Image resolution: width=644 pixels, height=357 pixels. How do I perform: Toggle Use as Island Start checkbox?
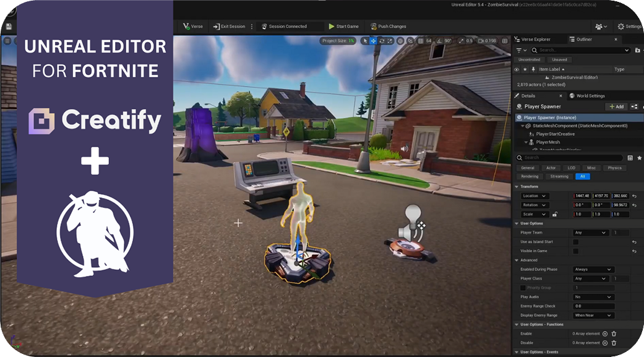pyautogui.click(x=576, y=242)
